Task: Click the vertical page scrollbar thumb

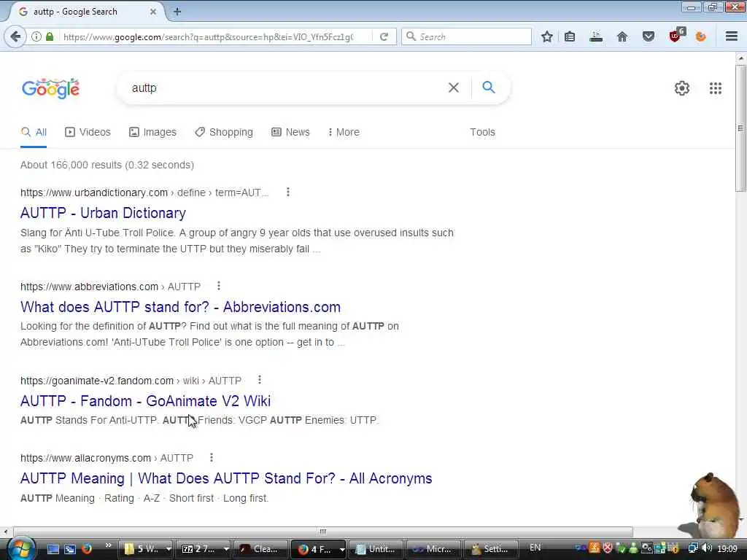Action: coord(740,128)
